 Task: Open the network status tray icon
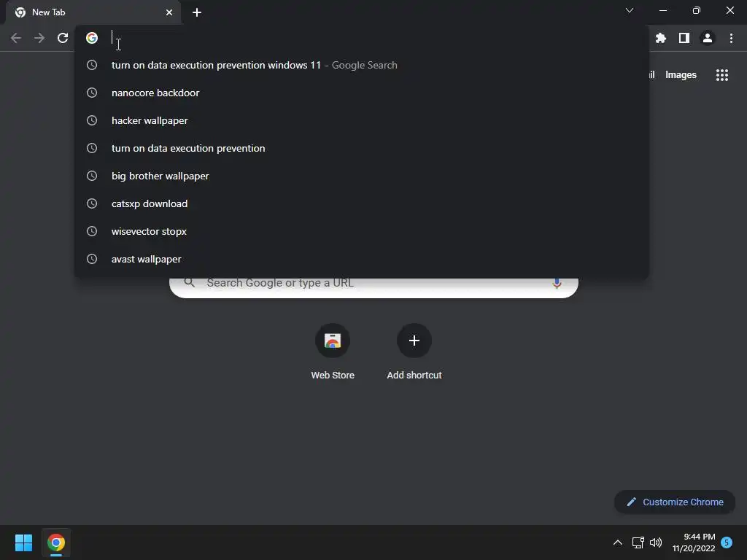pos(638,542)
